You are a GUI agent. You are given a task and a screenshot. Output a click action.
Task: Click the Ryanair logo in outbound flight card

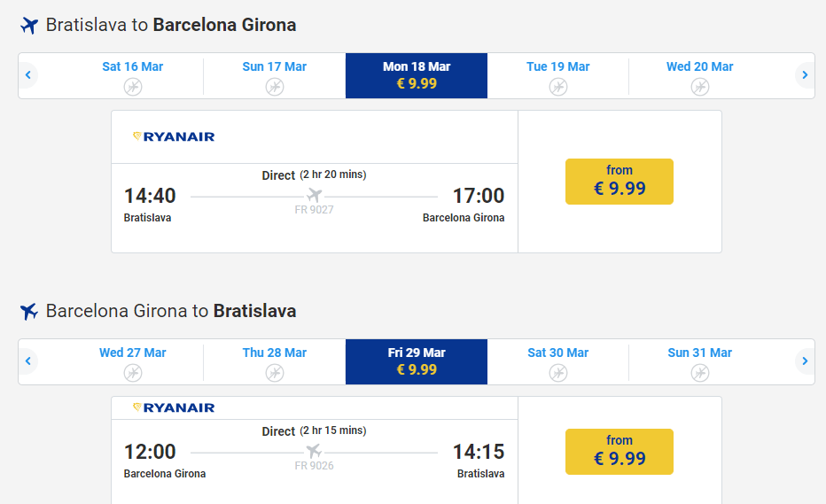(174, 136)
